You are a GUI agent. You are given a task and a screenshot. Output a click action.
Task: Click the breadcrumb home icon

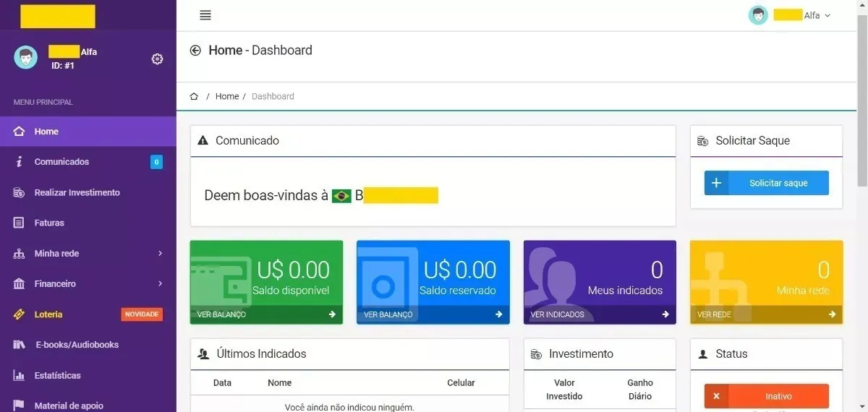coord(194,96)
